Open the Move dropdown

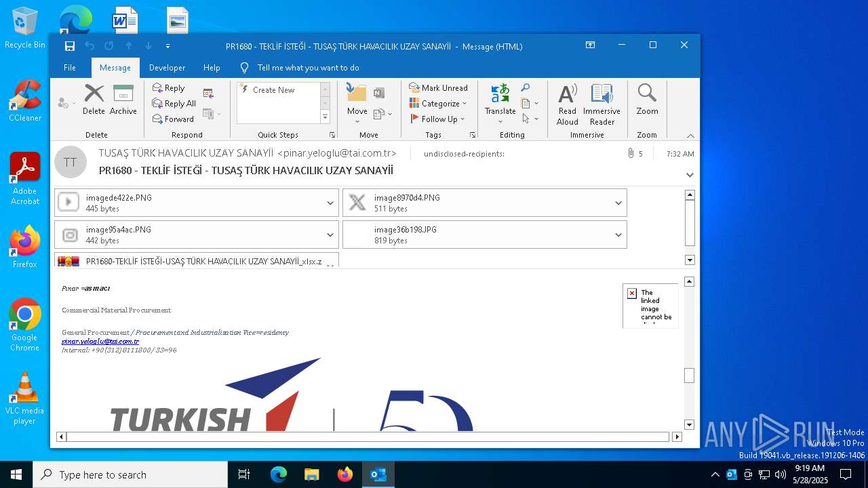[357, 104]
